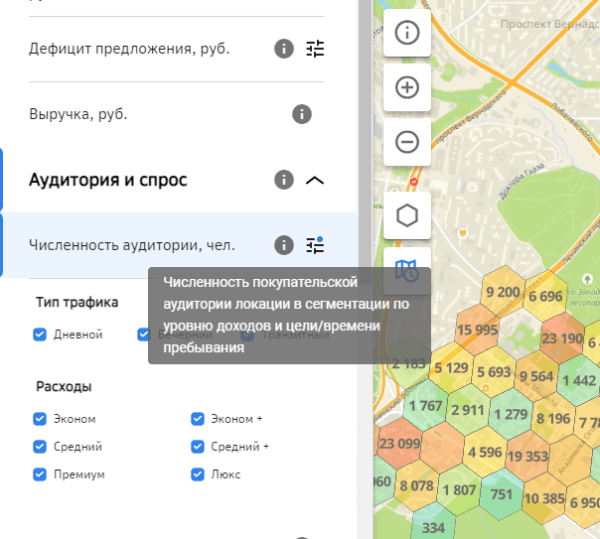Open filter settings for Дефицит предложения
The width and height of the screenshot is (600, 539).
tap(315, 49)
